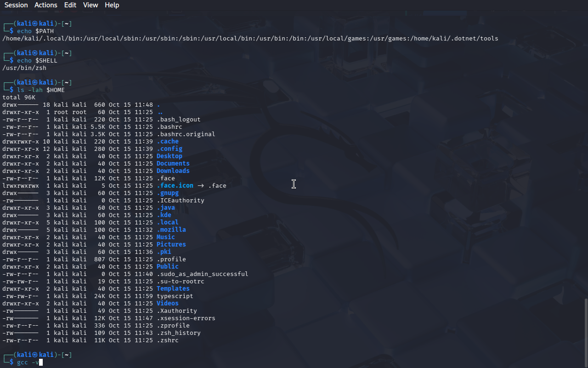This screenshot has width=588, height=368.
Task: Click the /usr/bin/zsh output line
Action: coord(24,68)
